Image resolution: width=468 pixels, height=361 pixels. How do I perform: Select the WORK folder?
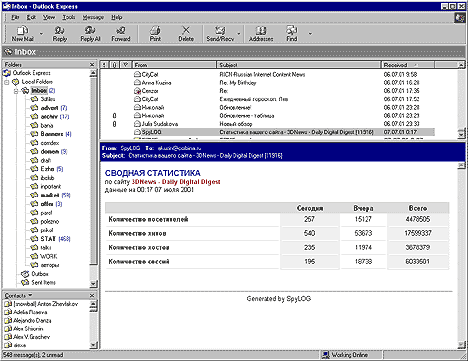tap(44, 256)
